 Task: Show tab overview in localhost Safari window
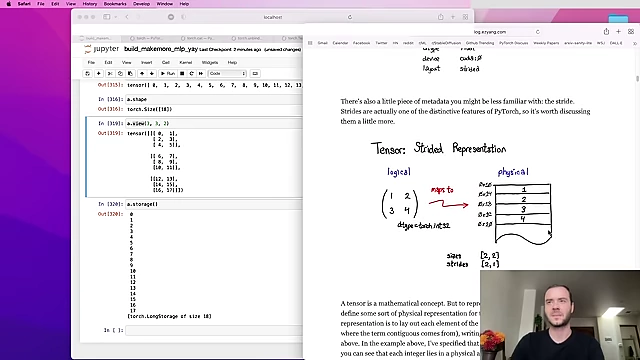(465, 17)
